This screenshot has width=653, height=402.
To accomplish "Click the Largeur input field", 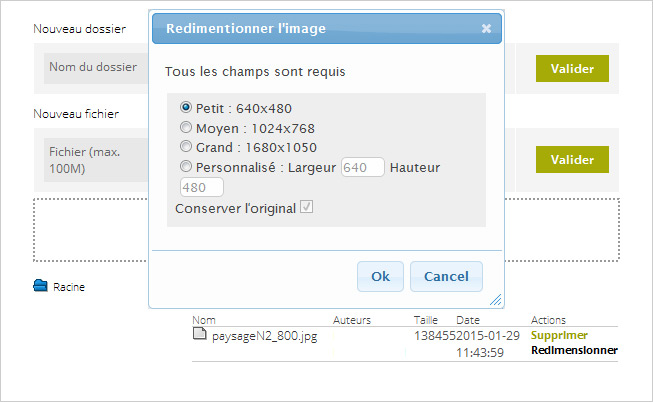I will click(x=363, y=168).
